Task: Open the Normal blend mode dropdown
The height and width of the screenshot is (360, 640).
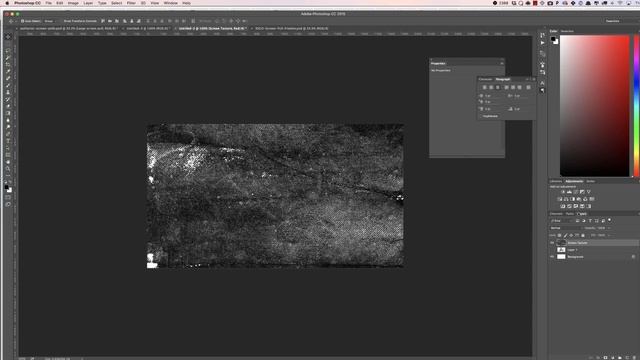Action: (x=565, y=228)
